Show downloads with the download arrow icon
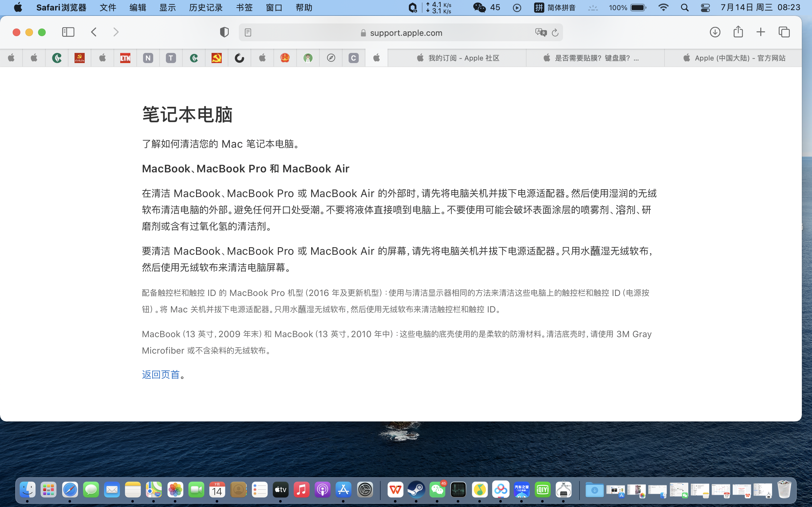 tap(715, 32)
